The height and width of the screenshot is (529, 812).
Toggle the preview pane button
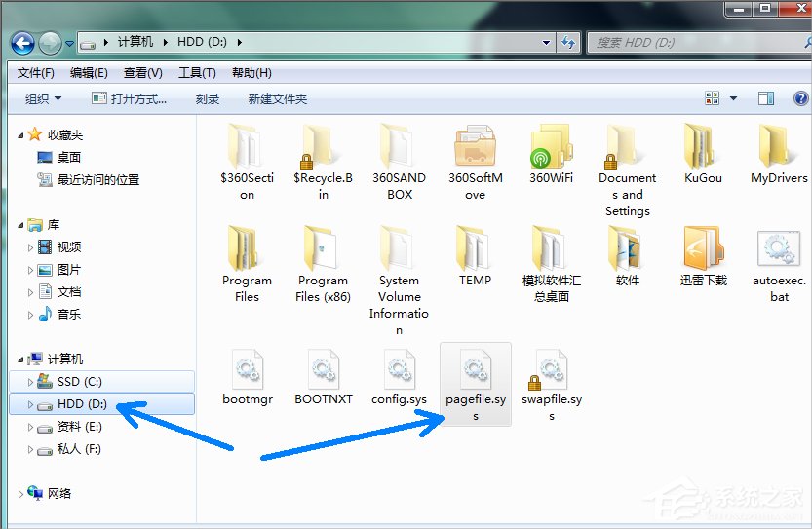(x=766, y=98)
